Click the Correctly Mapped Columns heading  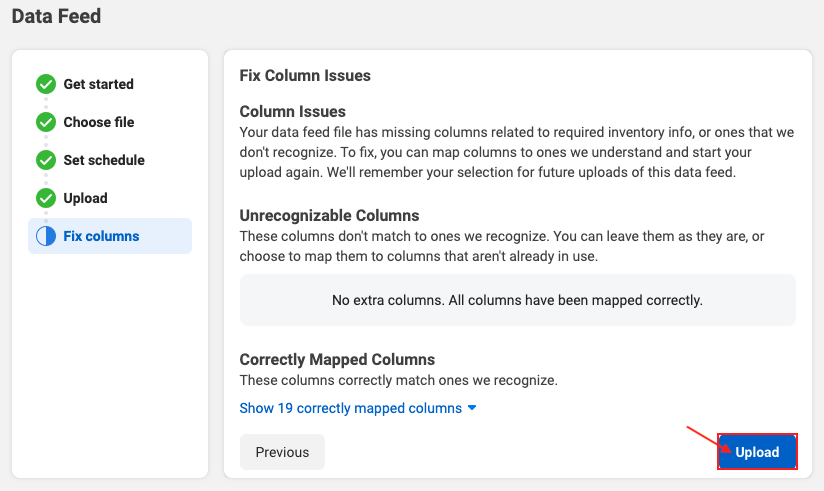337,360
